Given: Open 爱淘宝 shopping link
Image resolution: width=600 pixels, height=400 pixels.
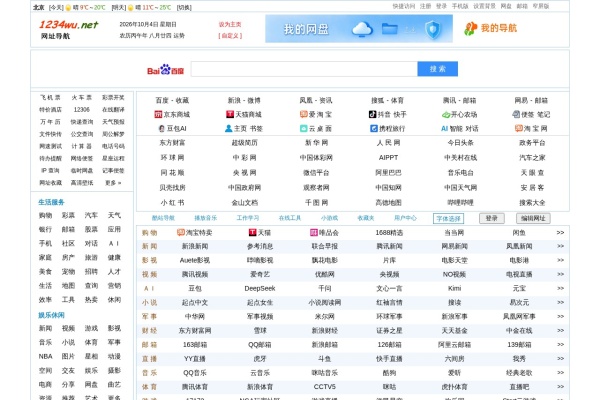Looking at the screenshot, I should click(x=316, y=114).
